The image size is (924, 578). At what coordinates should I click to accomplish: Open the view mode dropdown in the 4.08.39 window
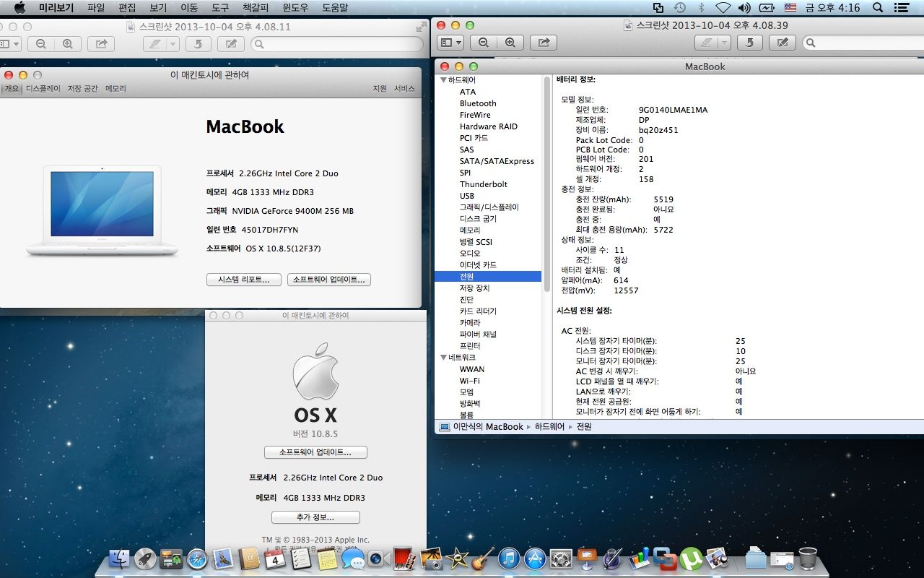(450, 43)
